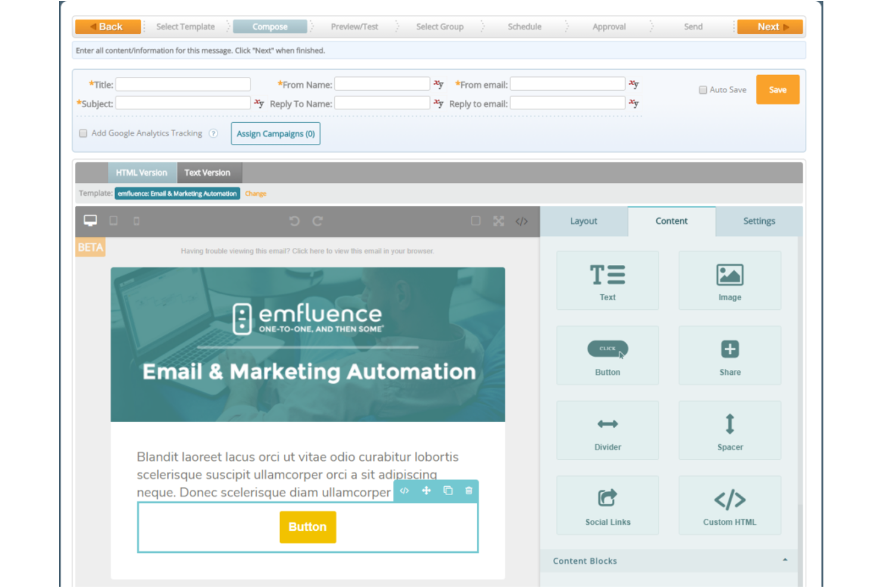Duplicate the selected button block

click(x=448, y=491)
